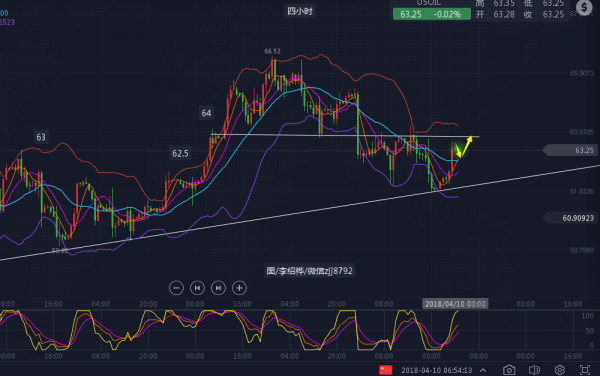
Task: Click the 2018/04/10 00:00 date marker
Action: pos(455,304)
